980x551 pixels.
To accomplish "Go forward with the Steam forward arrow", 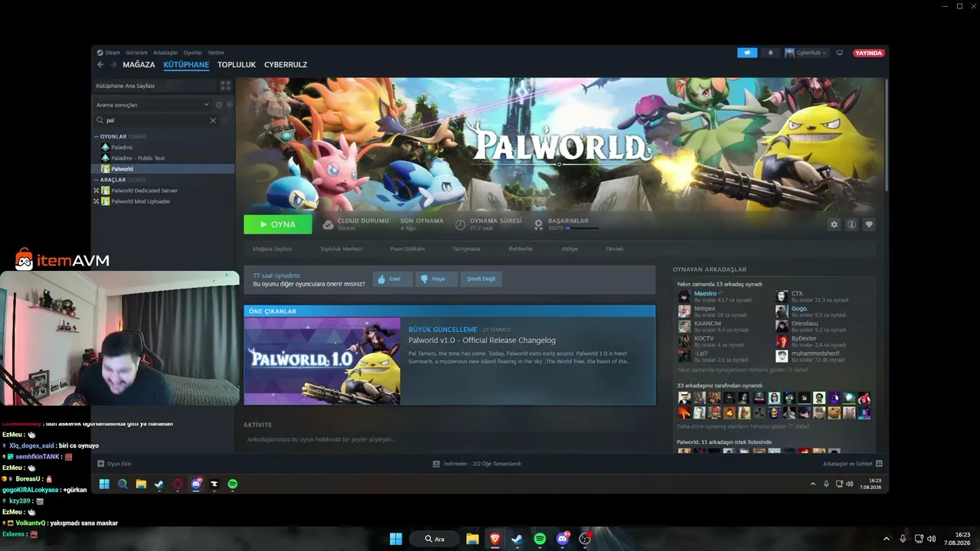I will tap(114, 65).
